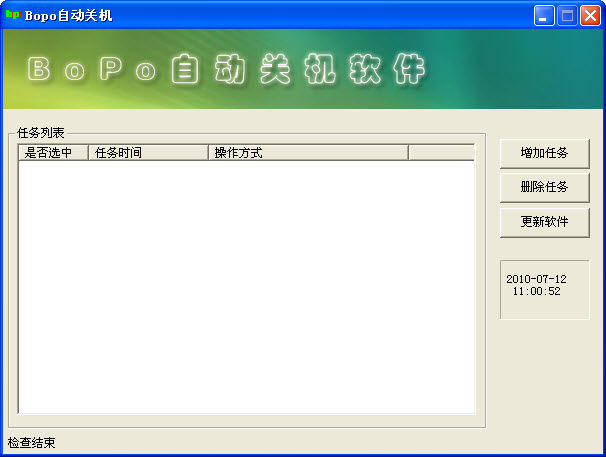Click the 任务列表 group label
The width and height of the screenshot is (606, 457).
point(41,133)
